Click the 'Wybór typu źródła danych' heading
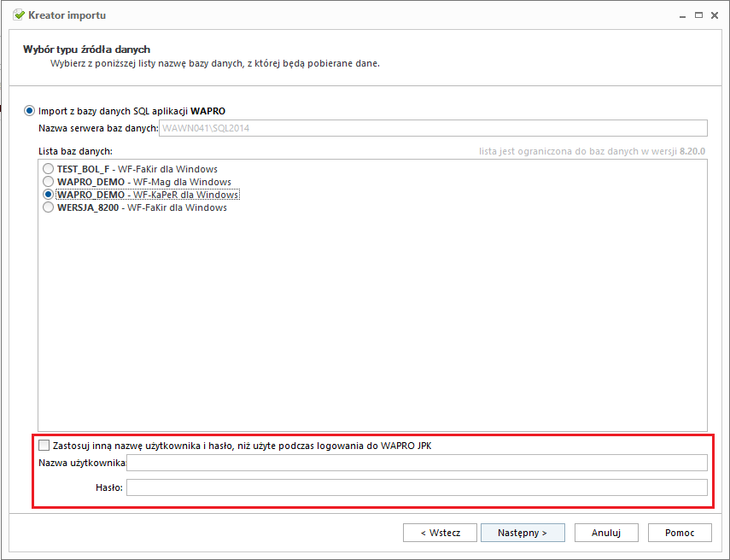 (86, 50)
